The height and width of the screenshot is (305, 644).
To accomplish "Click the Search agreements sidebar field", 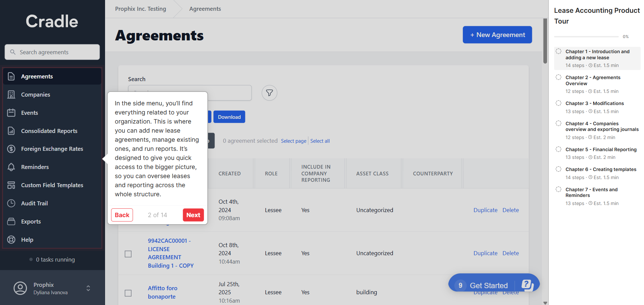I will pyautogui.click(x=52, y=52).
